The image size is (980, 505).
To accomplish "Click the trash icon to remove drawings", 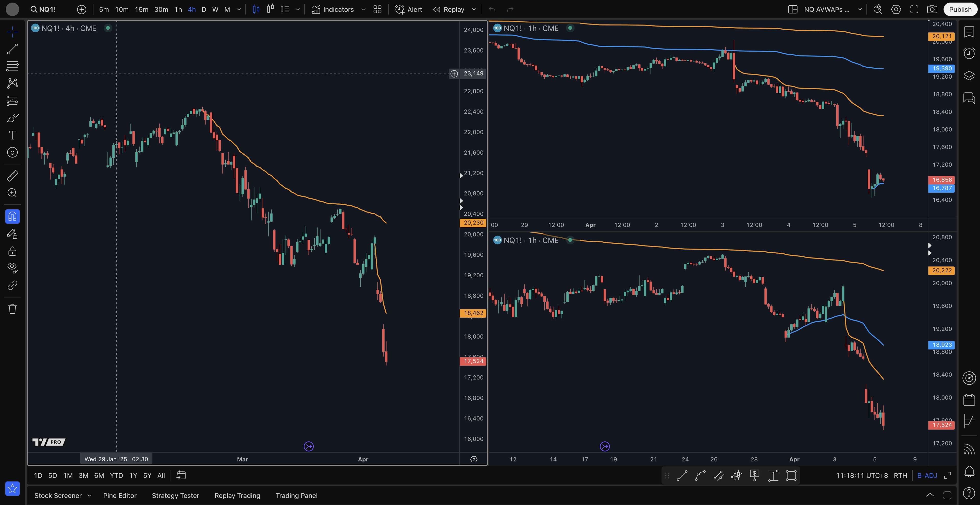I will coord(12,309).
